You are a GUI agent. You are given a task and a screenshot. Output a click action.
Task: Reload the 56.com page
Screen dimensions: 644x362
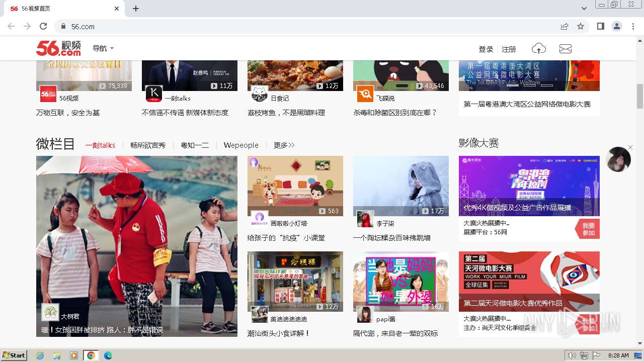43,26
